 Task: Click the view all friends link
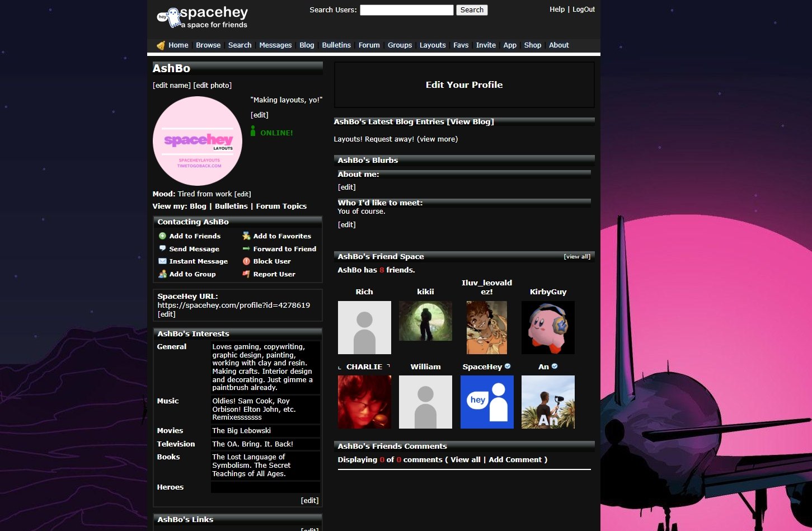coord(577,256)
